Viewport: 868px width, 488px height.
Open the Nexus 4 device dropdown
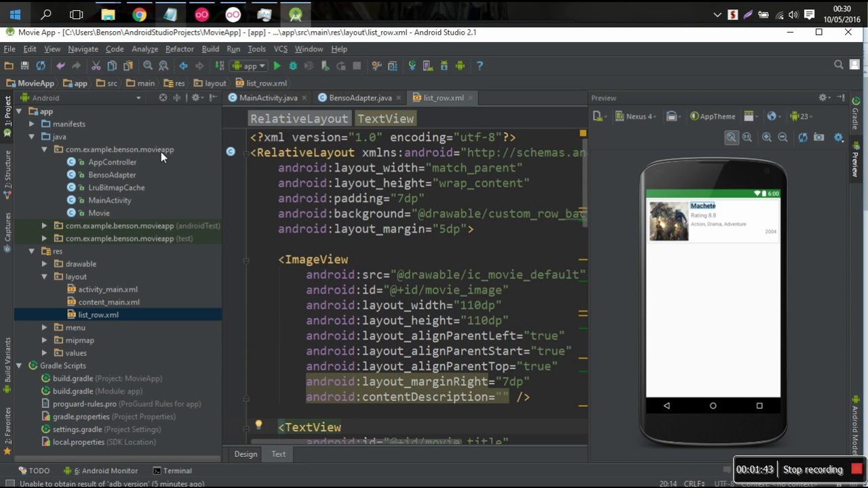637,117
